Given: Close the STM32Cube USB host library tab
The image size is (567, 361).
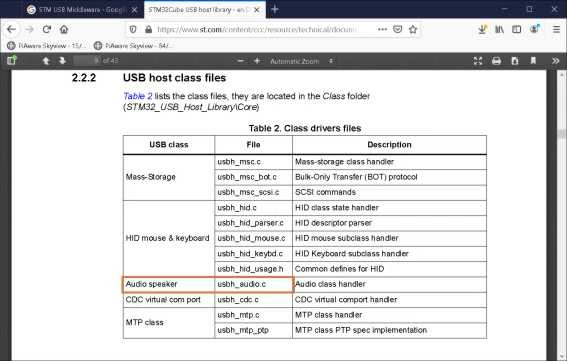Looking at the screenshot, I should click(x=257, y=10).
